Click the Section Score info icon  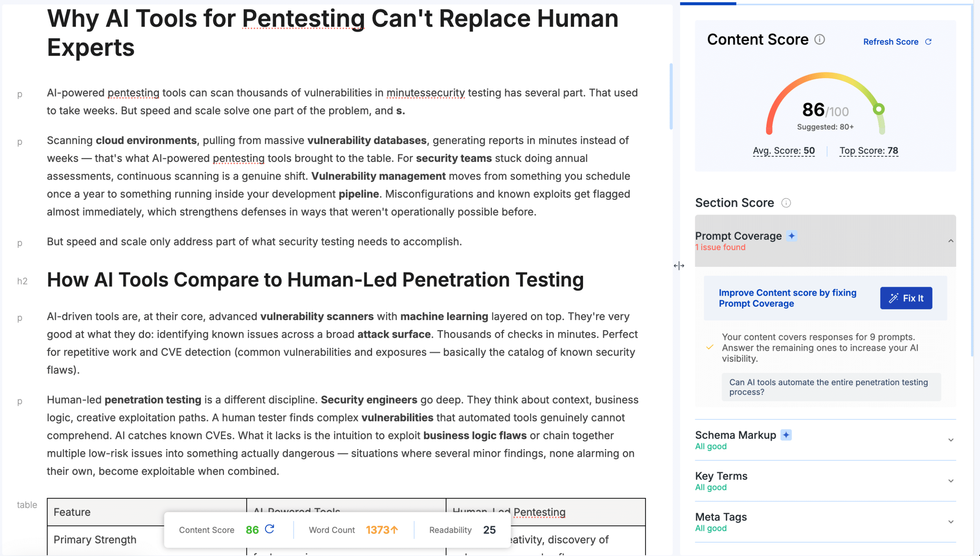(786, 203)
